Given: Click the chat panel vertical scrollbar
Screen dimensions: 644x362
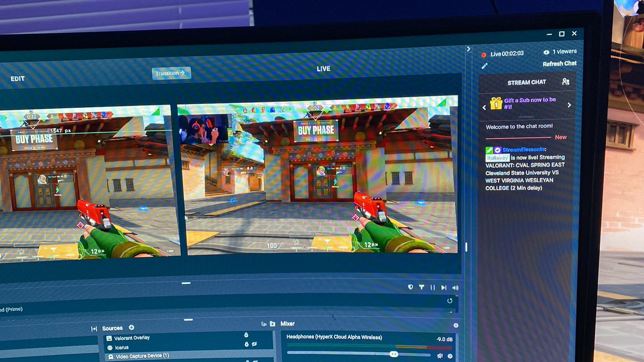Looking at the screenshot, I should [466, 247].
